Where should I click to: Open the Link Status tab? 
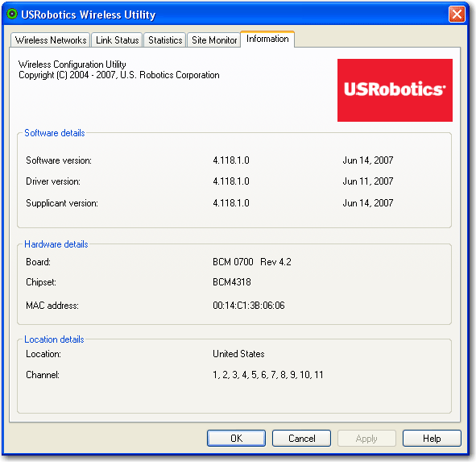click(117, 40)
